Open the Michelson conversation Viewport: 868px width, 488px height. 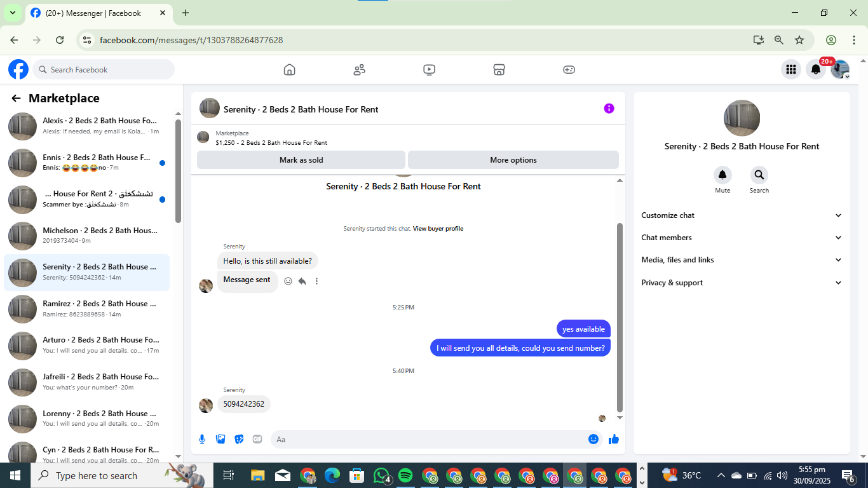coord(87,236)
